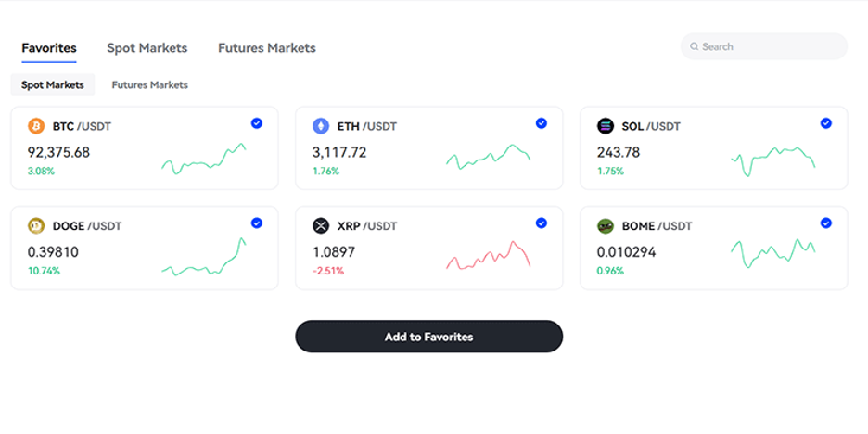Viewport: 868px width, 434px height.
Task: Click the Search input field
Action: pos(770,46)
